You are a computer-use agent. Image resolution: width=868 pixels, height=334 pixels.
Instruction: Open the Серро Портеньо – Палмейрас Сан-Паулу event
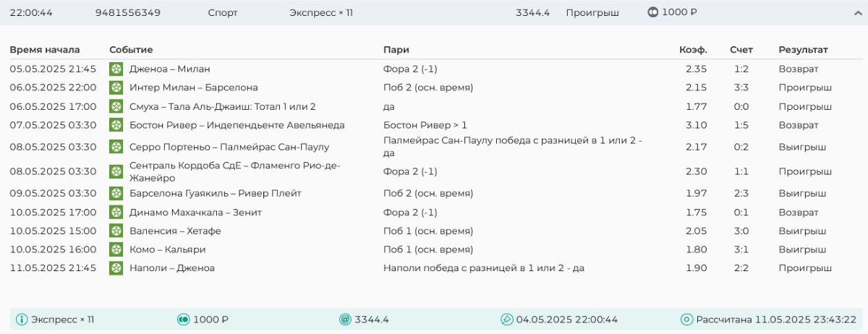(229, 147)
